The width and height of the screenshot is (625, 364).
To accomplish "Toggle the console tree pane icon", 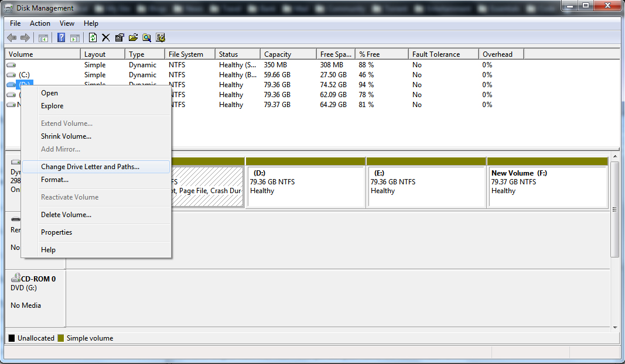I will [42, 37].
